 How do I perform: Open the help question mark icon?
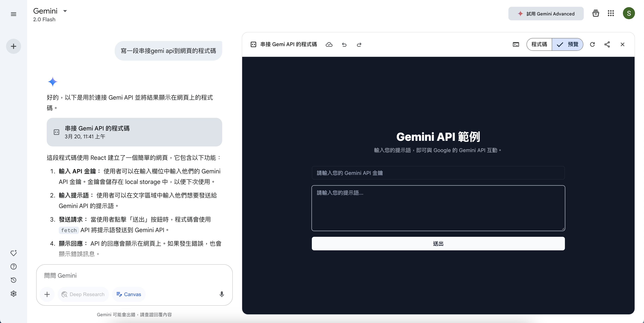[14, 267]
